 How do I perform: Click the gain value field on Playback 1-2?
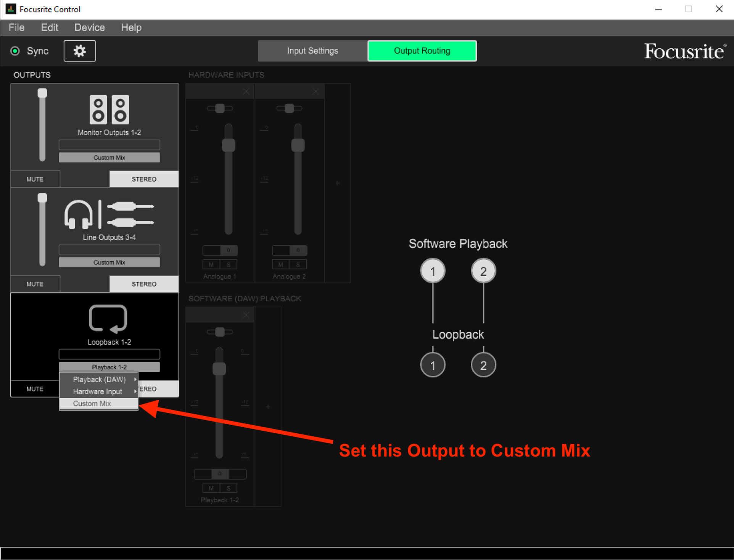tap(220, 474)
